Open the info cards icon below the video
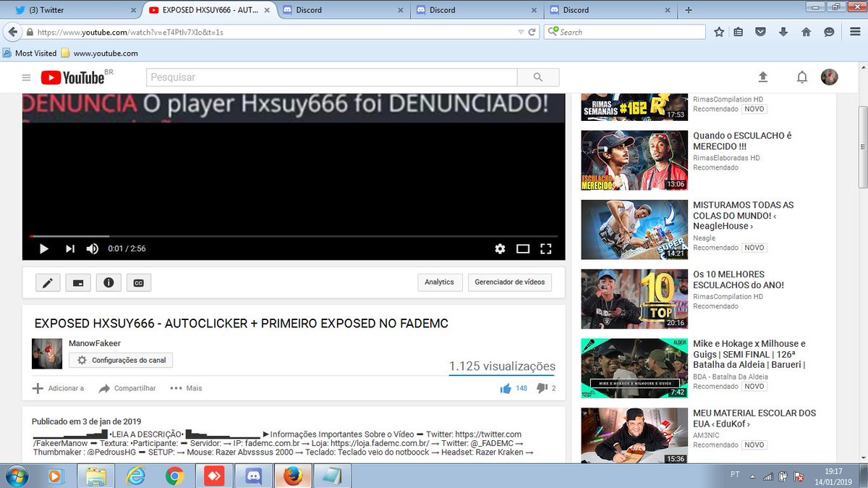This screenshot has height=488, width=868. point(109,282)
